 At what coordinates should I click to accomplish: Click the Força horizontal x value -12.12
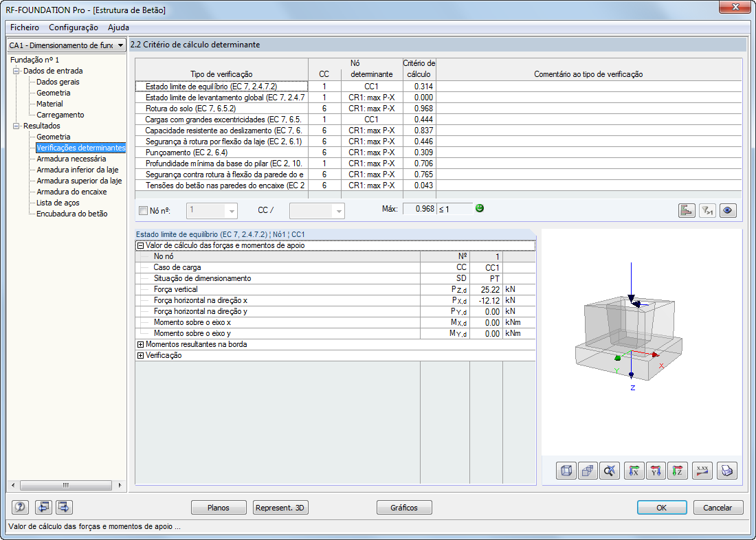pos(487,300)
